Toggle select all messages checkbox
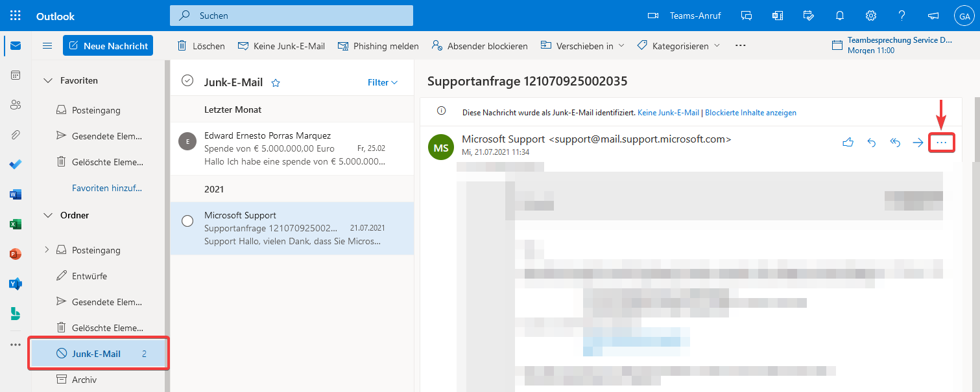Screen dimensions: 980x392 187,80
